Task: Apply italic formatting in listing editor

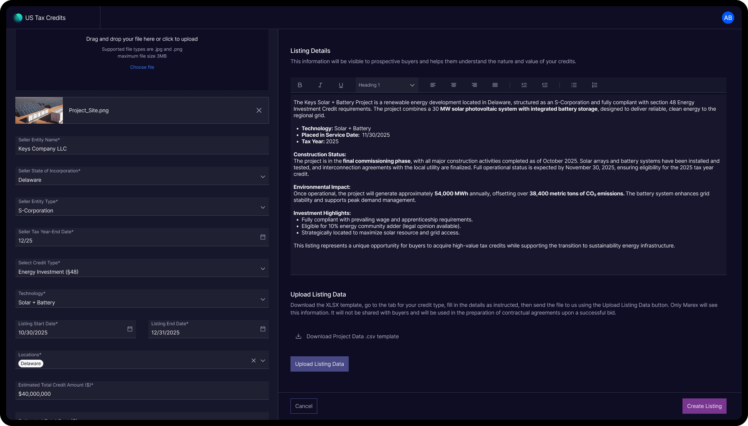Action: [x=320, y=85]
